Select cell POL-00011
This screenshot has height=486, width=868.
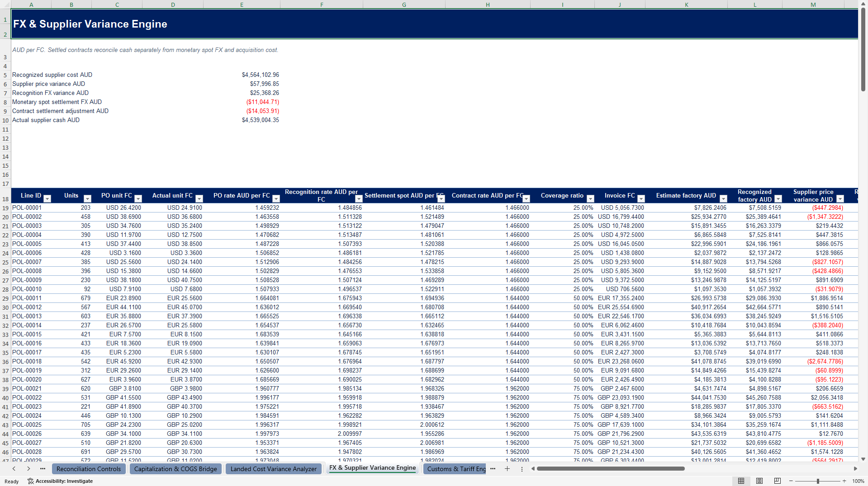coord(31,298)
